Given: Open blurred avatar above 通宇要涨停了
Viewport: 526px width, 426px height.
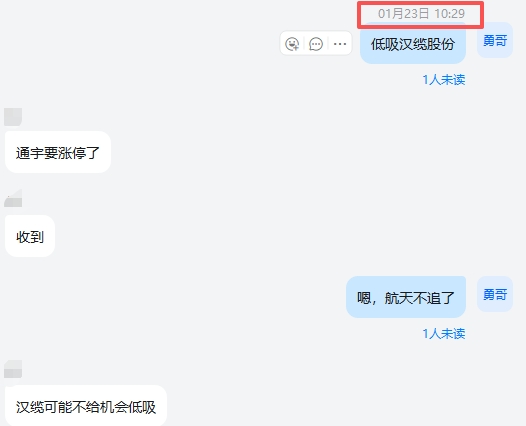Looking at the screenshot, I should pos(13,117).
